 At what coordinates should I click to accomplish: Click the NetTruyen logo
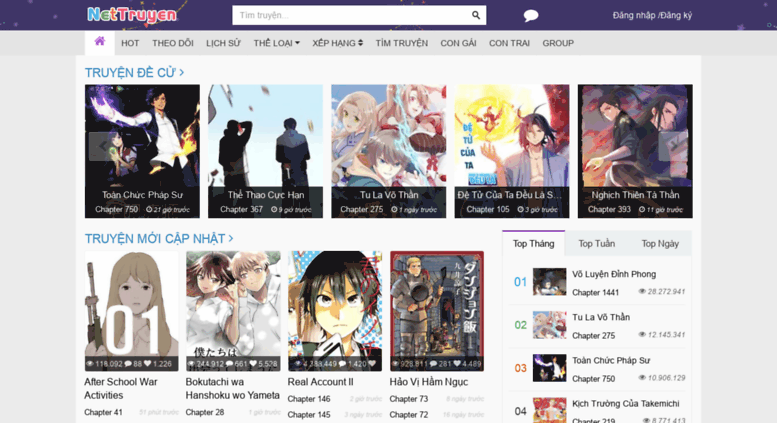pyautogui.click(x=131, y=15)
